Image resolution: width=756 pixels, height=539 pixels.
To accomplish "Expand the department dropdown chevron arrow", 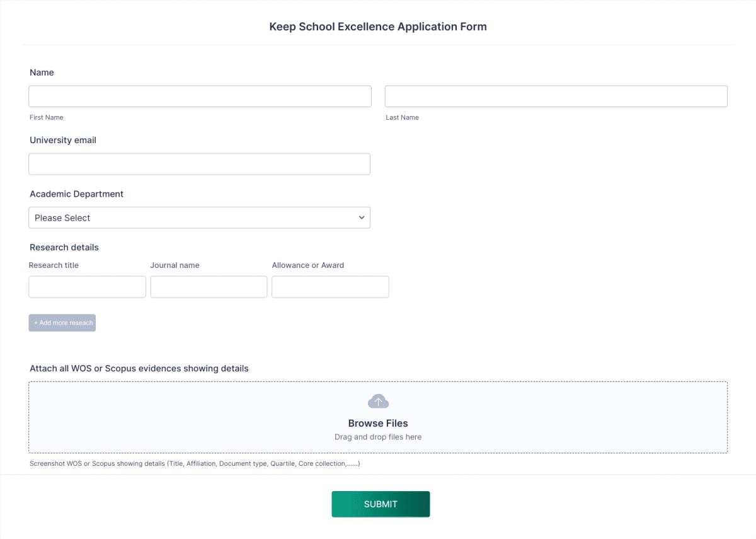I will (x=362, y=217).
